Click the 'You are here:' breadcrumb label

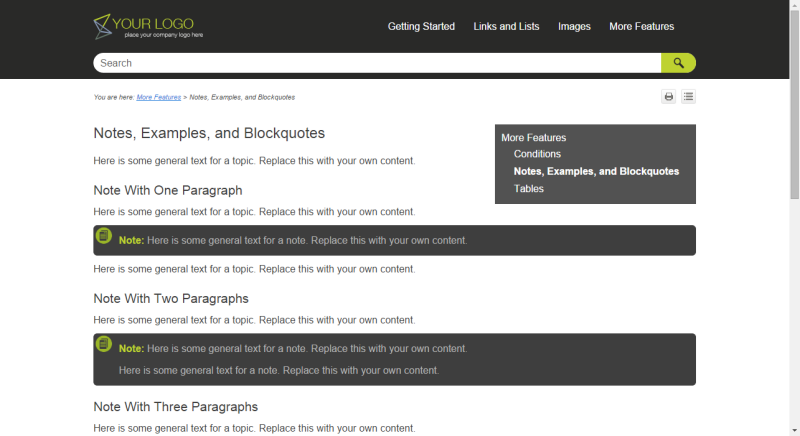pyautogui.click(x=114, y=97)
